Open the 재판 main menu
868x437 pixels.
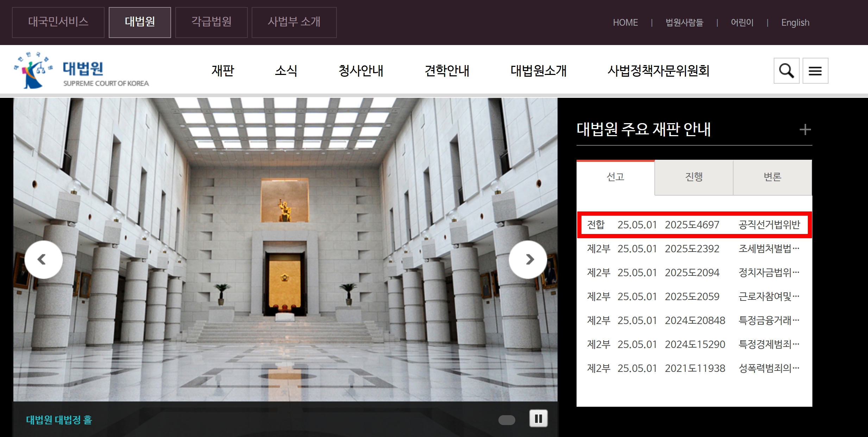(222, 71)
